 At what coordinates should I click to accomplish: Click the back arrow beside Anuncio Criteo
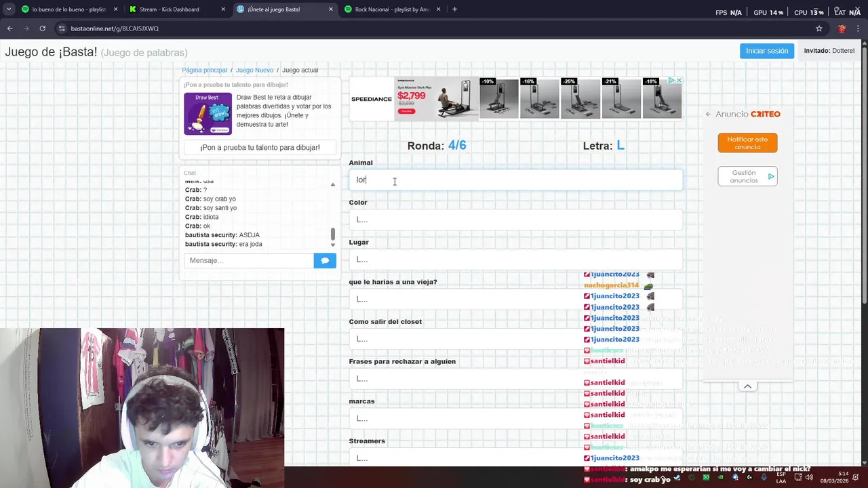(708, 114)
